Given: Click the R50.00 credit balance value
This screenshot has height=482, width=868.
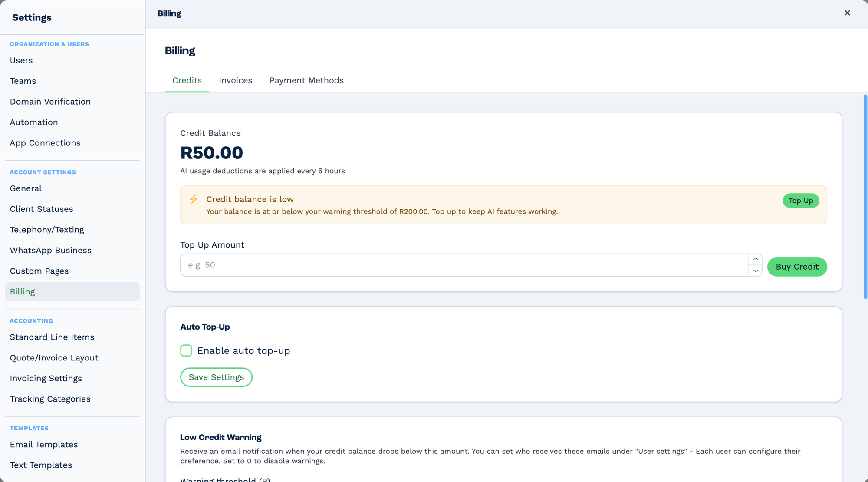Looking at the screenshot, I should (211, 153).
